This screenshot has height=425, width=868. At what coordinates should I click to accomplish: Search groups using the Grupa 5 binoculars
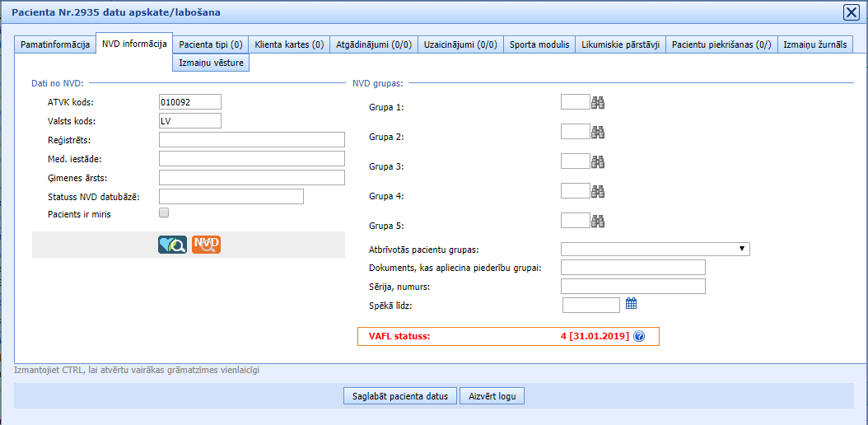pyautogui.click(x=598, y=221)
